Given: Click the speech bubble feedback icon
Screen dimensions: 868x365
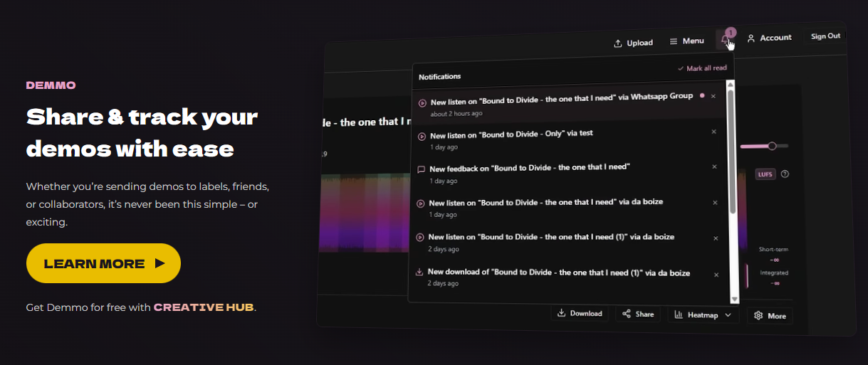Looking at the screenshot, I should click(x=421, y=169).
